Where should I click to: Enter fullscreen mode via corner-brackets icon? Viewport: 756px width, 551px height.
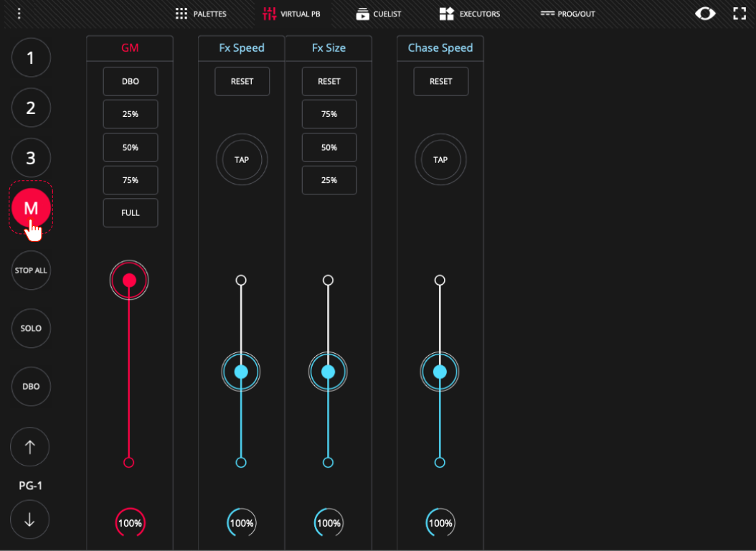coord(740,14)
